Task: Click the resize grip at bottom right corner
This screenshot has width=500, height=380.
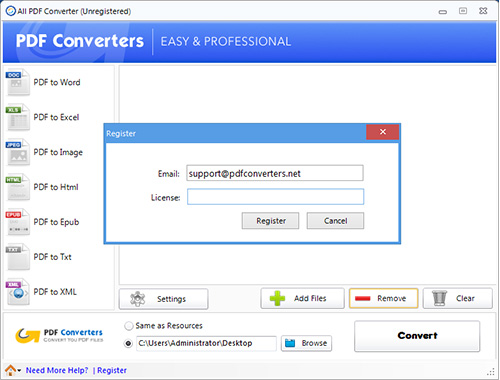Action: pos(491,372)
